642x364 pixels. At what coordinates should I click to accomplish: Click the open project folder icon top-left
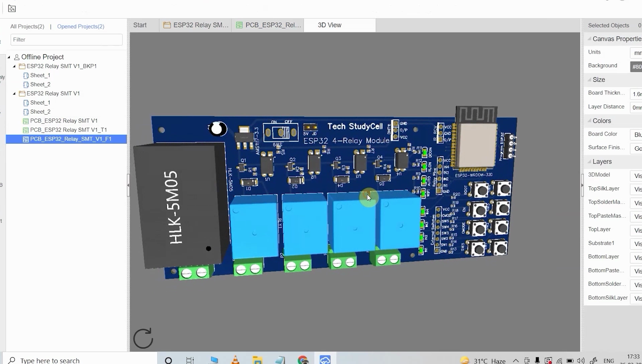(12, 8)
